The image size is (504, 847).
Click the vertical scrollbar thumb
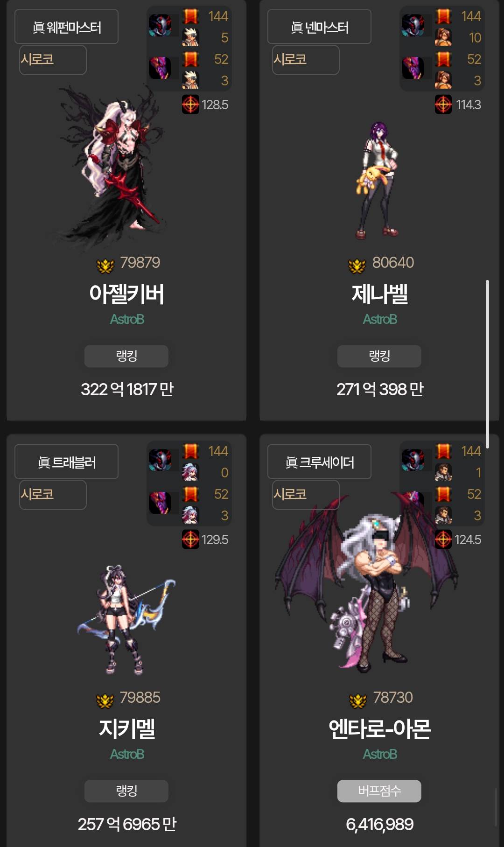(x=487, y=364)
